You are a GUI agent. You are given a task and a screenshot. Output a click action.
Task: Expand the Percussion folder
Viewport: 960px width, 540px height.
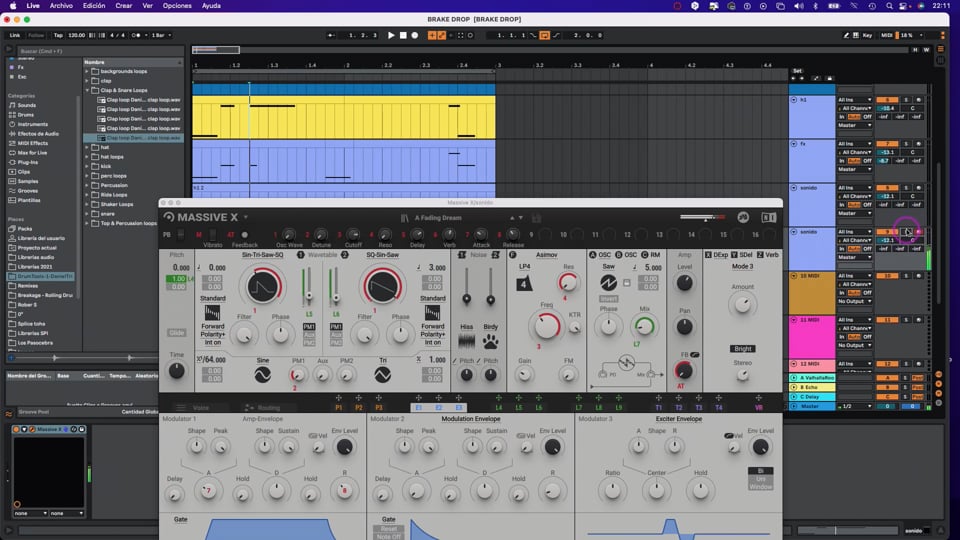[x=87, y=186]
